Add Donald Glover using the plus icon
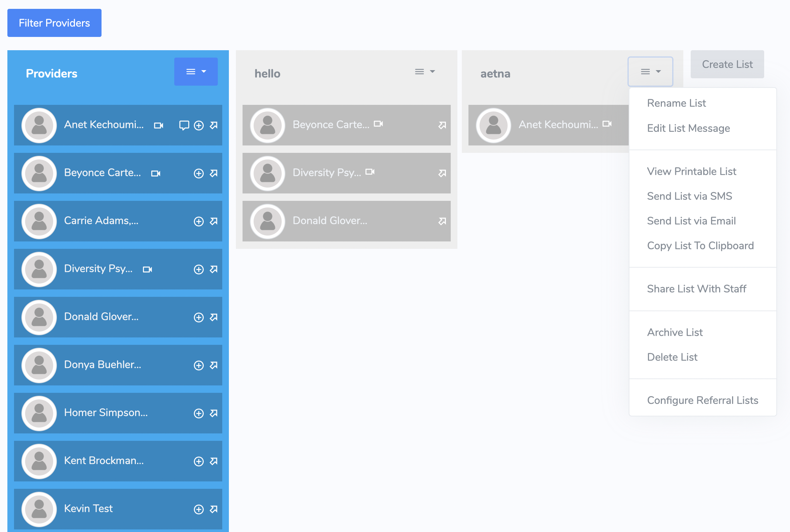 click(x=199, y=318)
